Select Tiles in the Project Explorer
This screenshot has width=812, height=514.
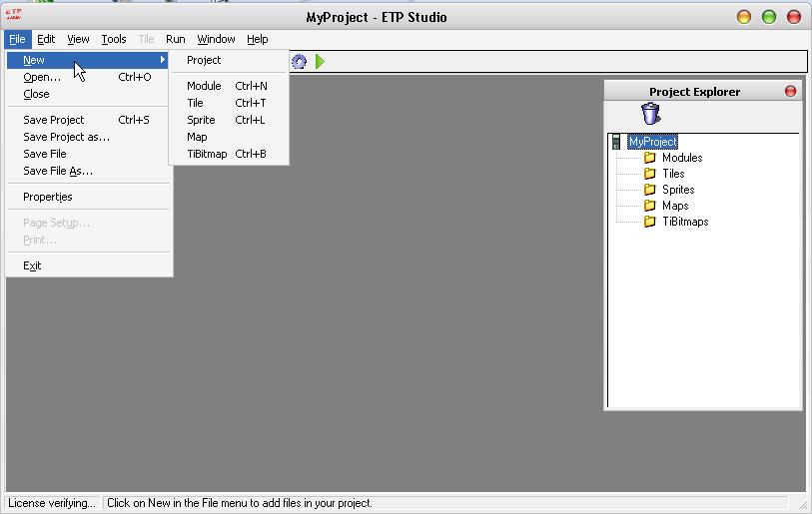point(673,174)
